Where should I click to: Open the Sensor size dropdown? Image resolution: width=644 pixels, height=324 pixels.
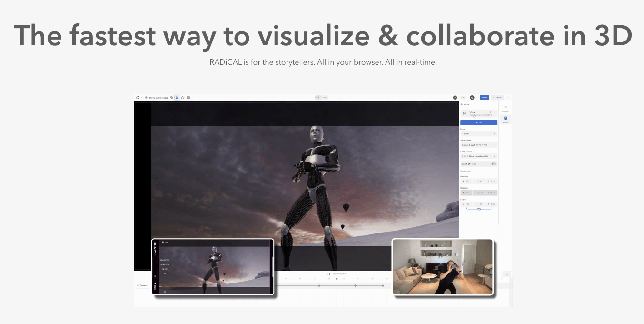pyautogui.click(x=479, y=145)
